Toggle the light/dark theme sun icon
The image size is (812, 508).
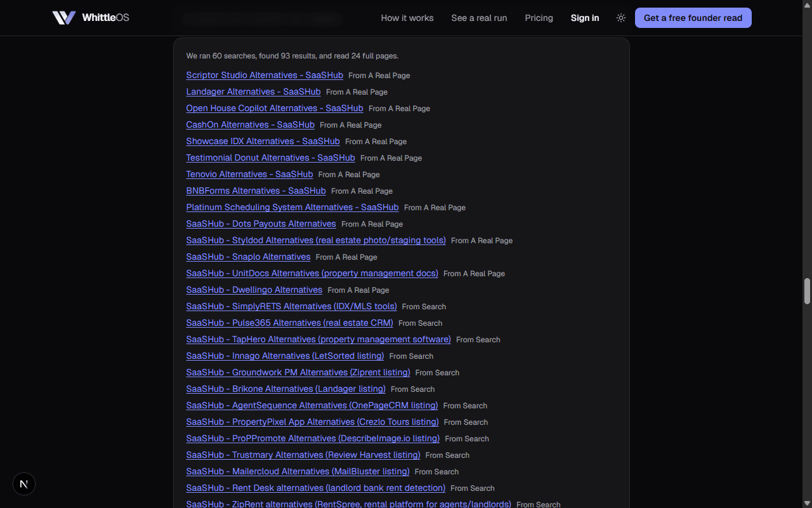click(x=621, y=18)
